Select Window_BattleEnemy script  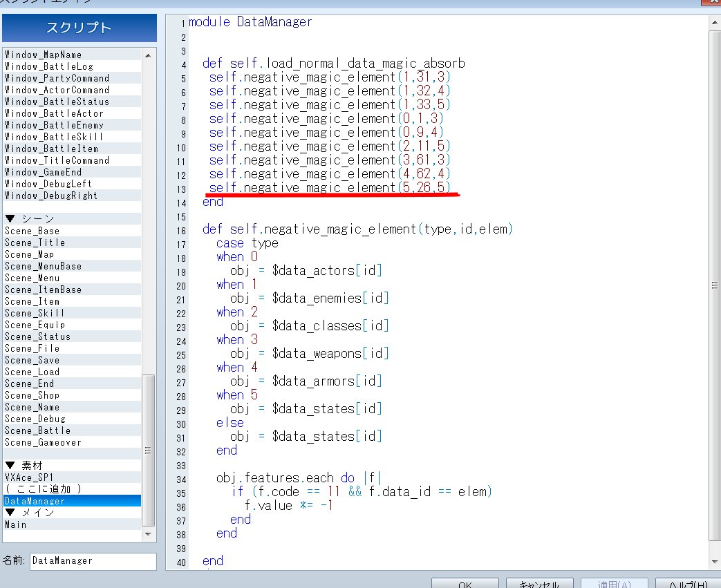point(72,125)
